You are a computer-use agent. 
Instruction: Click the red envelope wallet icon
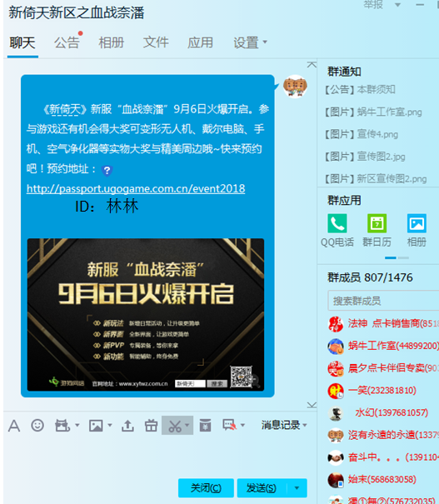tap(205, 425)
